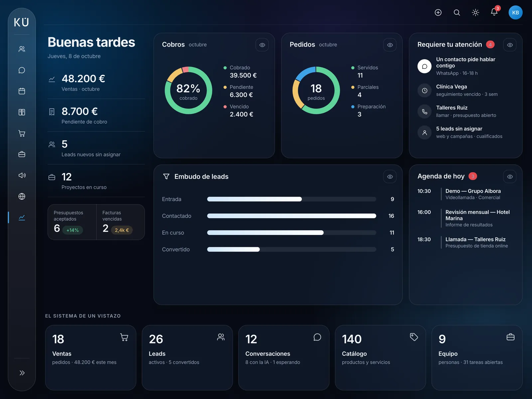Open the briefcase projects sidebar icon
Screen dimensions: 532x399
click(22, 154)
